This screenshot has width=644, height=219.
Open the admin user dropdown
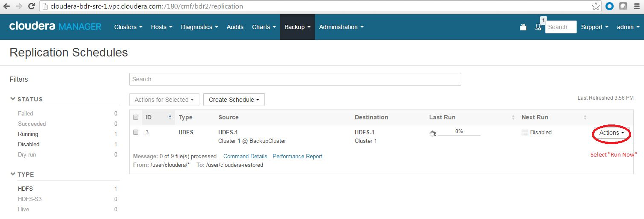(x=628, y=27)
